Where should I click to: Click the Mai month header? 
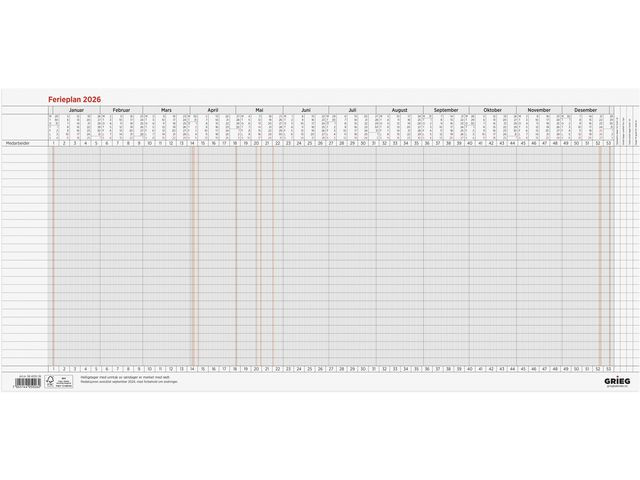click(x=259, y=110)
